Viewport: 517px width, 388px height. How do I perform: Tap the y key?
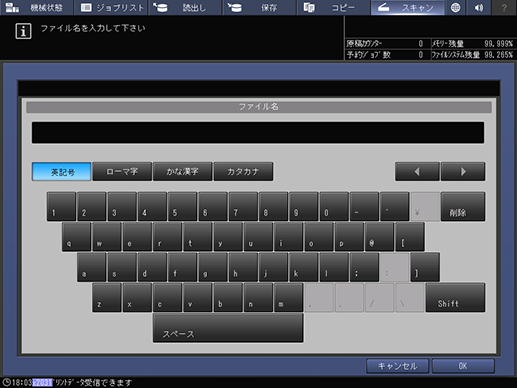point(228,237)
